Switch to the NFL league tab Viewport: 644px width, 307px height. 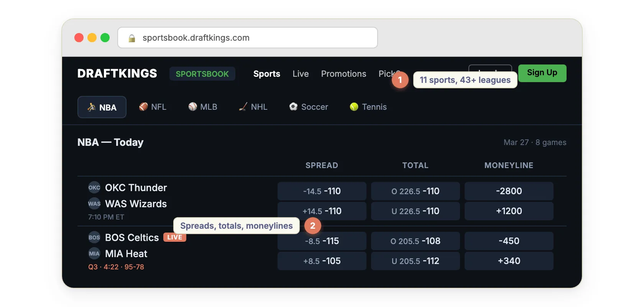tap(153, 107)
